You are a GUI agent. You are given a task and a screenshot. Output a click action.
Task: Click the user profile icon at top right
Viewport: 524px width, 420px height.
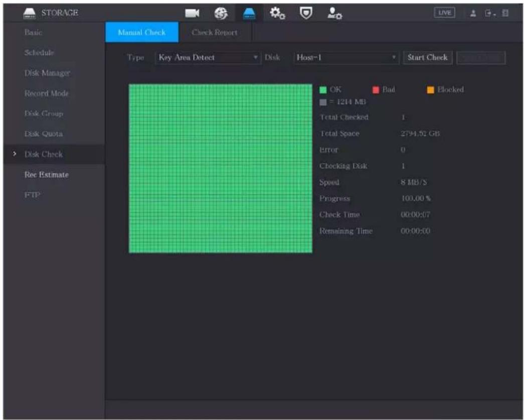click(x=473, y=14)
